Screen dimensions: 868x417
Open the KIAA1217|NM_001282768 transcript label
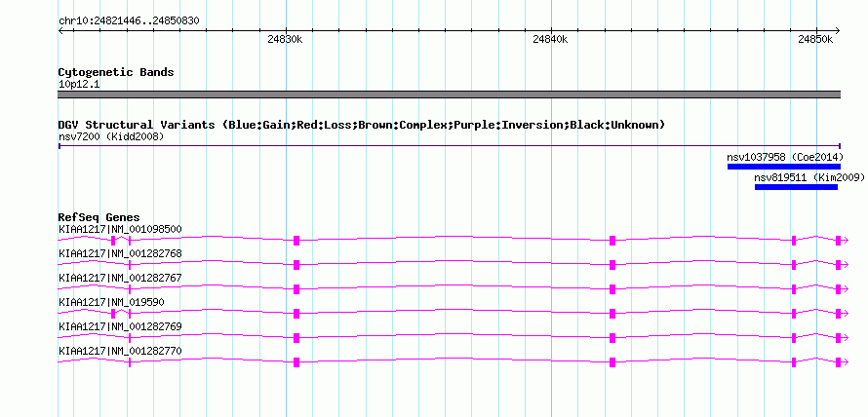point(120,253)
